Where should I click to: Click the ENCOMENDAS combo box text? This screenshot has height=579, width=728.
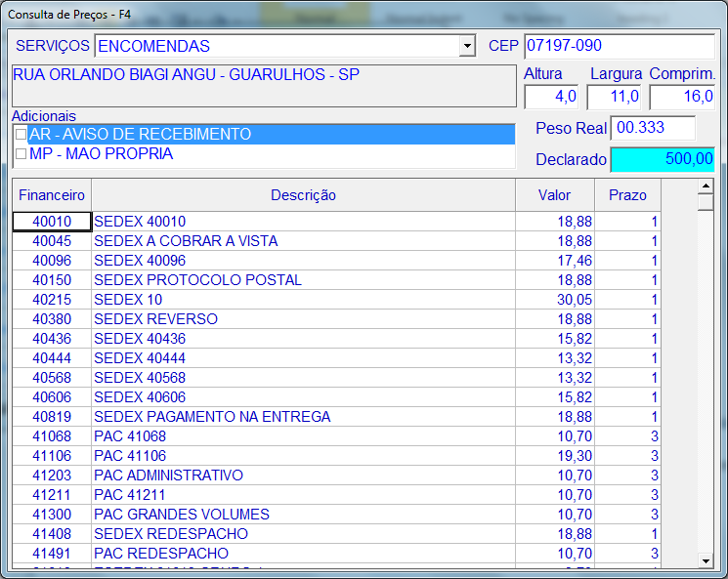click(x=153, y=46)
